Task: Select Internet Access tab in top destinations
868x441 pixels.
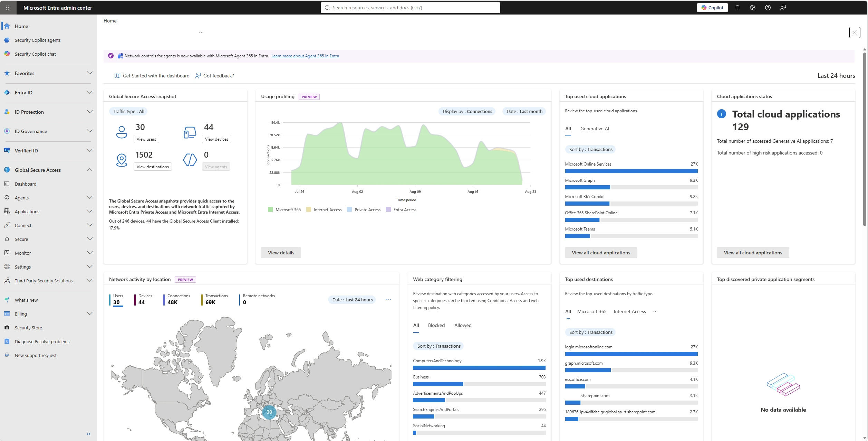Action: [629, 311]
